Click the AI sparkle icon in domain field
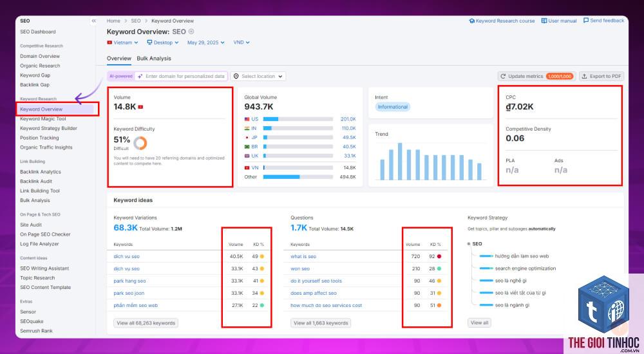644x354 pixels. [140, 77]
